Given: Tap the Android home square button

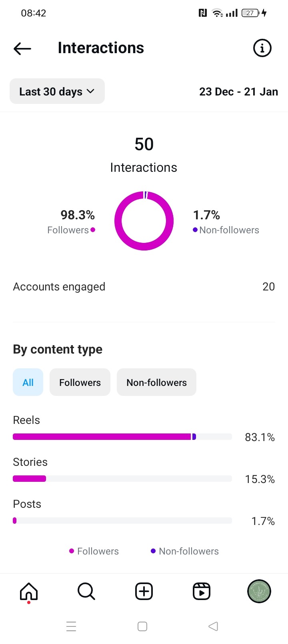Looking at the screenshot, I should [142, 626].
